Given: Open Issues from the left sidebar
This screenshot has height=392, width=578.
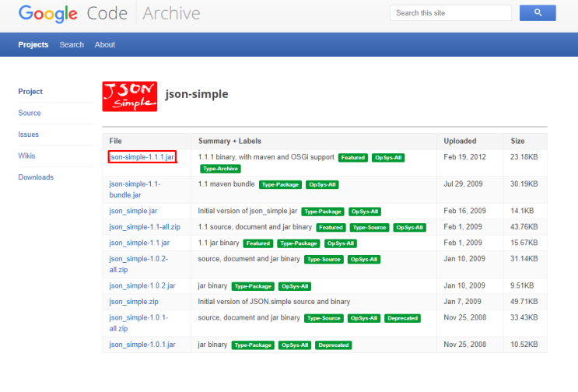Looking at the screenshot, I should 29,135.
